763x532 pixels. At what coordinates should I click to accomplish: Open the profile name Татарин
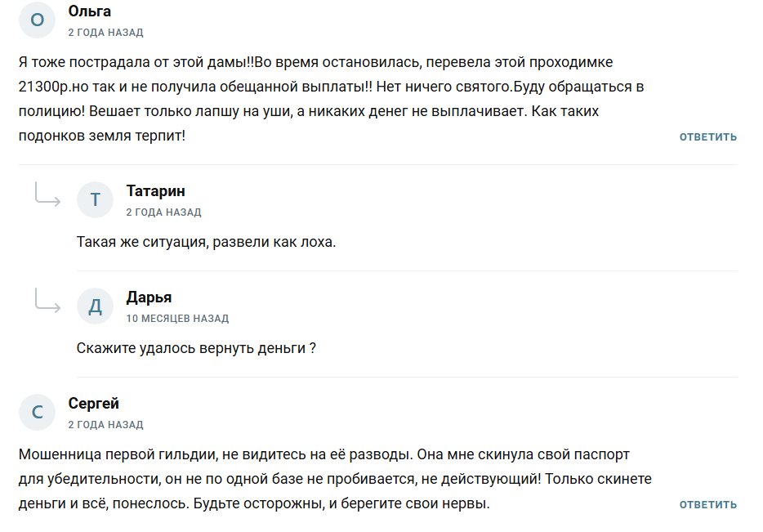click(x=156, y=190)
